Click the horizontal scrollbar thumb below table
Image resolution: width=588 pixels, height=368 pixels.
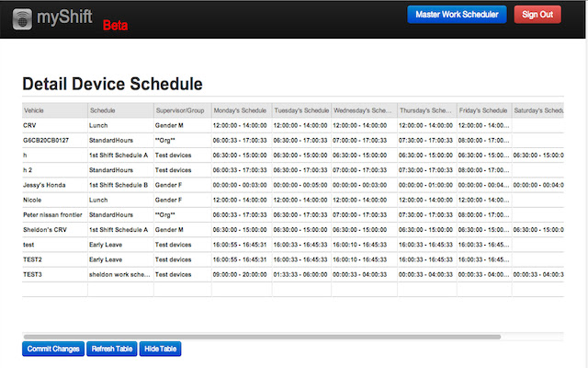pos(262,337)
